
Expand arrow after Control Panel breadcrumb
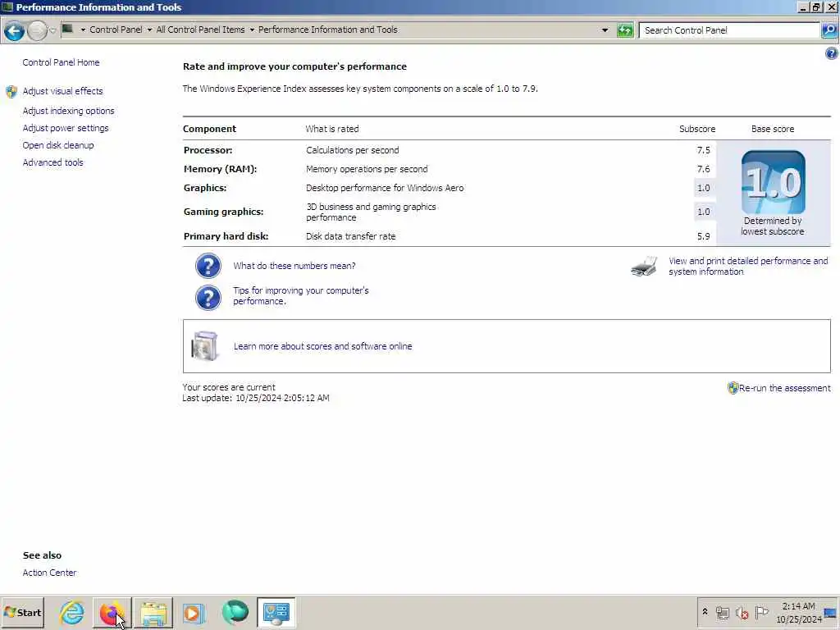pos(149,30)
